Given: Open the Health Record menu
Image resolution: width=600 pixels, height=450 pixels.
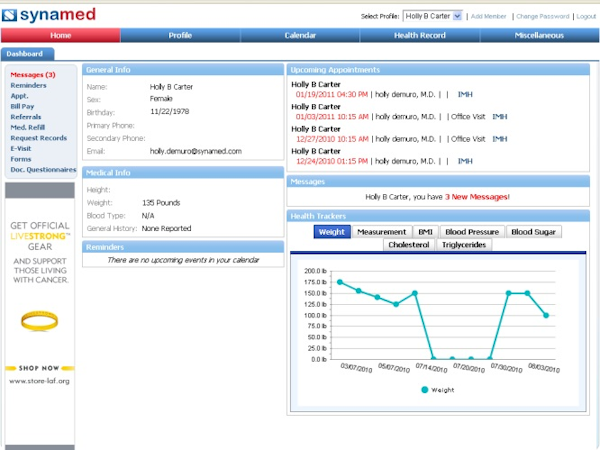Looking at the screenshot, I should (420, 35).
